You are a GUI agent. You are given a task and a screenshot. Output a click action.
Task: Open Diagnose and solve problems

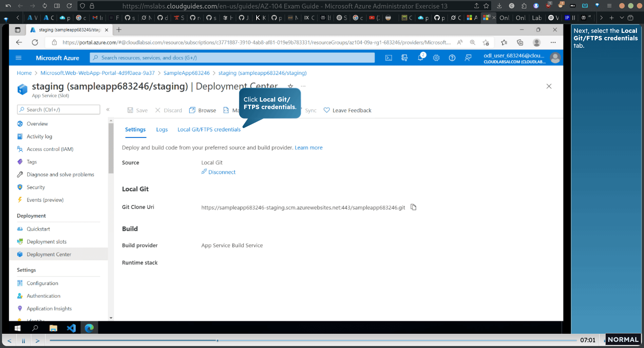pyautogui.click(x=60, y=175)
